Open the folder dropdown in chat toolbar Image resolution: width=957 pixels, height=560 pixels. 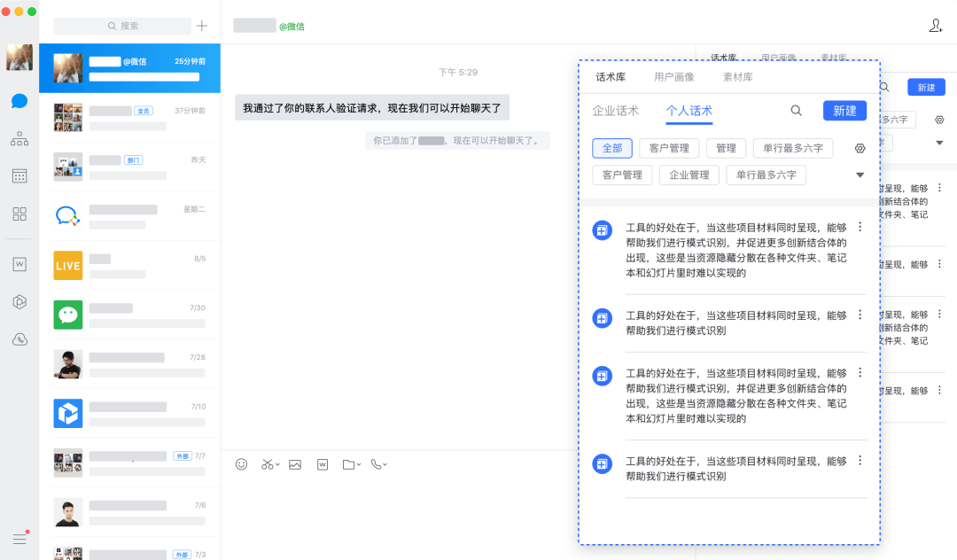351,464
